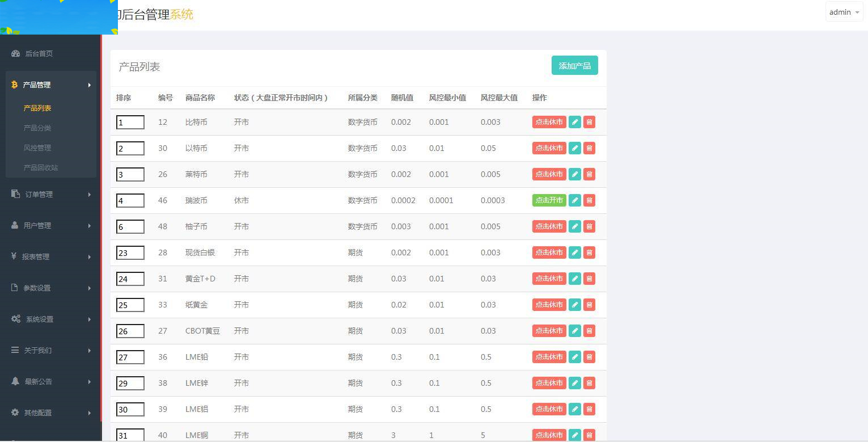Viewport: 868px width, 442px height.
Task: Select the user icon beside 用户管理
Action: 14,225
